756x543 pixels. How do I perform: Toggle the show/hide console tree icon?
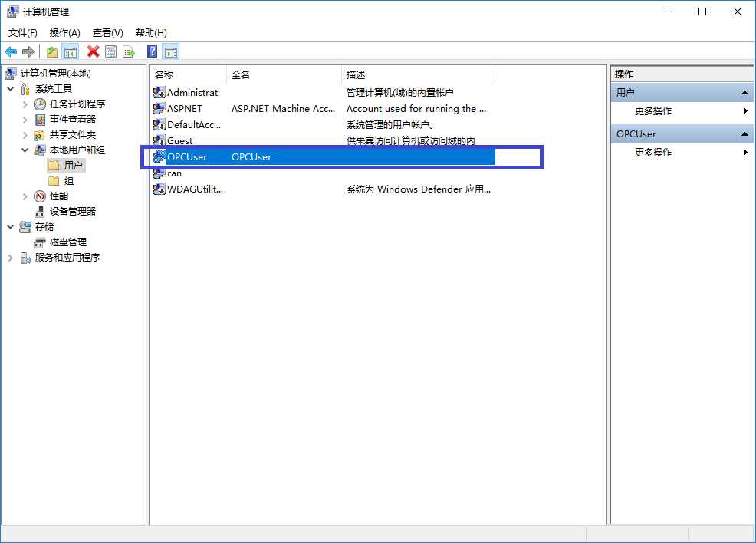71,51
